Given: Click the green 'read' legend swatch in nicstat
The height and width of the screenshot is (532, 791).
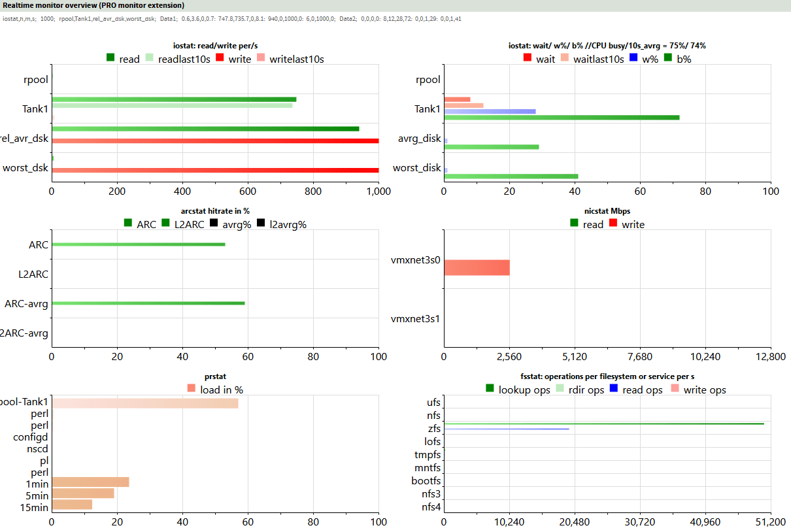Looking at the screenshot, I should (x=574, y=224).
